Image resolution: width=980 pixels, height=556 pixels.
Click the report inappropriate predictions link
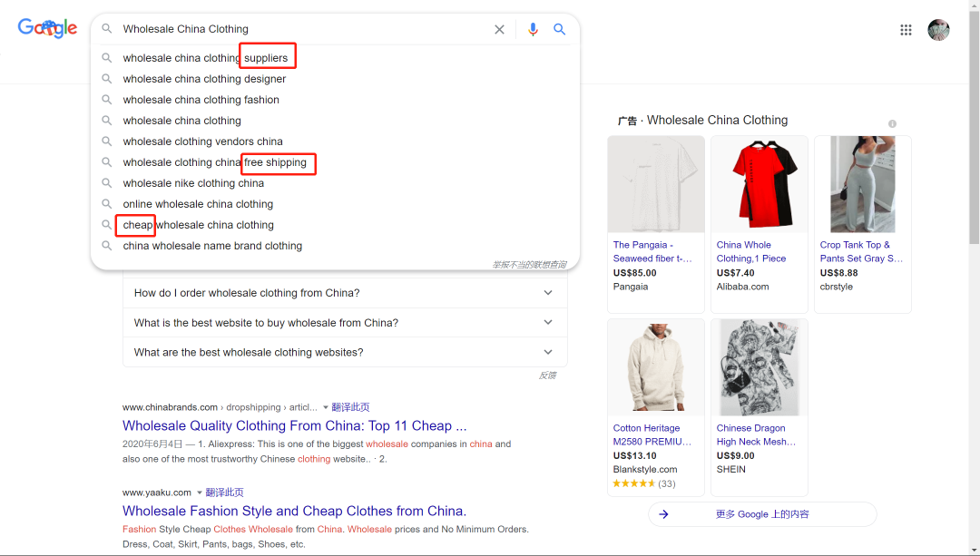point(529,264)
